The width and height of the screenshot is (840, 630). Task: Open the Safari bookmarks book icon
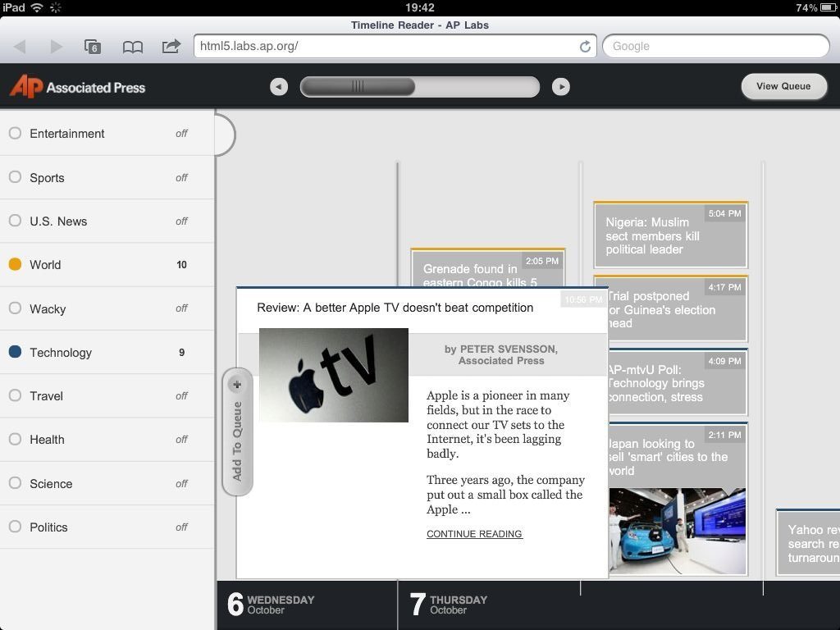coord(132,47)
